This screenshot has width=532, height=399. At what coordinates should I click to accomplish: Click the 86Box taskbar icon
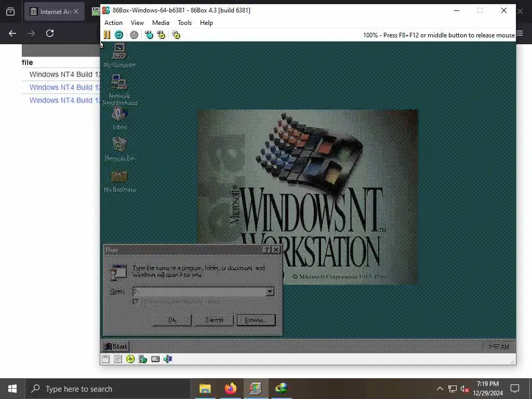[256, 389]
